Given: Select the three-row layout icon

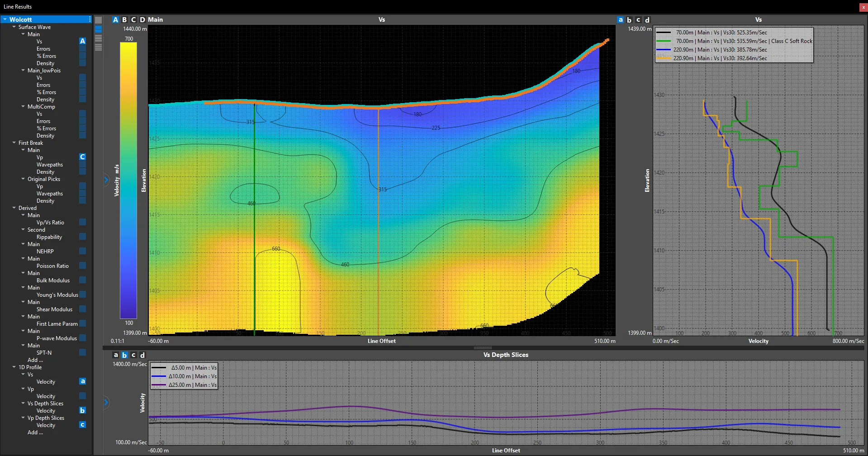Looking at the screenshot, I should pos(98,38).
